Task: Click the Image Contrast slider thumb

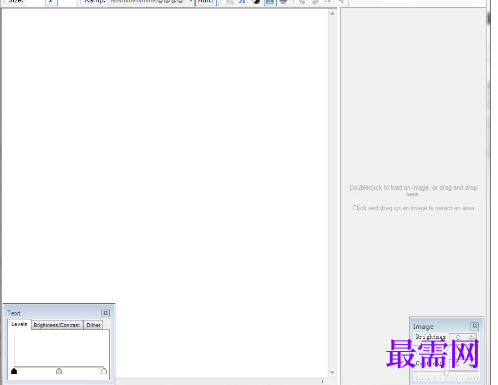Action: pyautogui.click(x=446, y=373)
